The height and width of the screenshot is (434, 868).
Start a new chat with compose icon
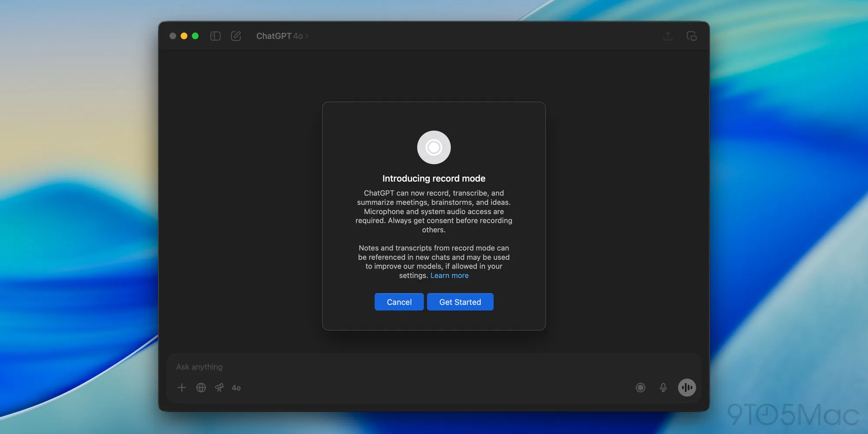click(x=236, y=36)
